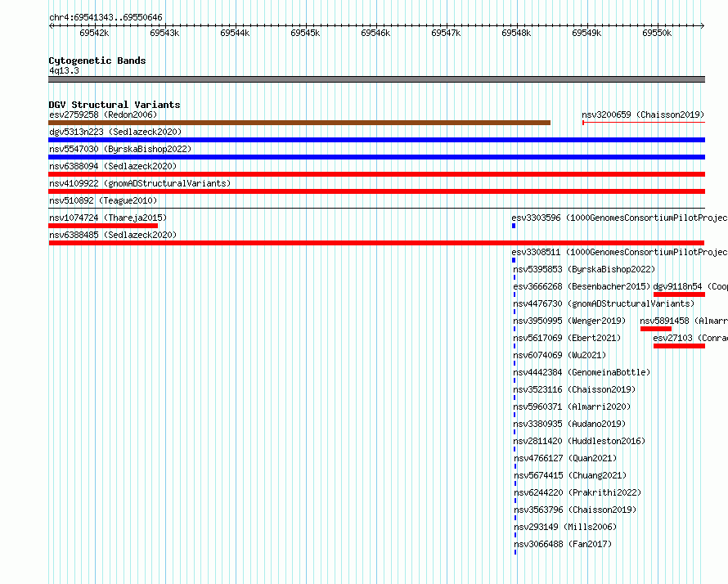Screen dimensions: 728x584
Task: Open the esv3303596 1000Genomes variant label
Action: (x=619, y=218)
